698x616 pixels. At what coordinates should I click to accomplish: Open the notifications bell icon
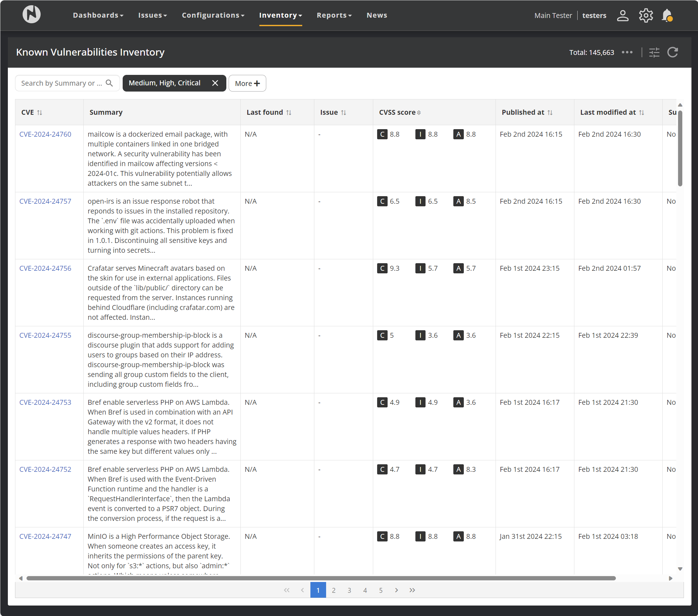667,15
